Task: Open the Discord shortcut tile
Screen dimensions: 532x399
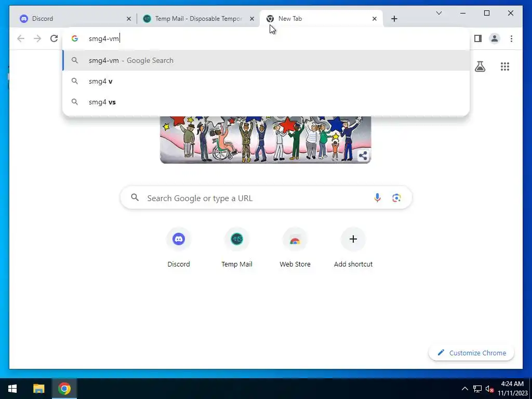Action: [x=179, y=248]
